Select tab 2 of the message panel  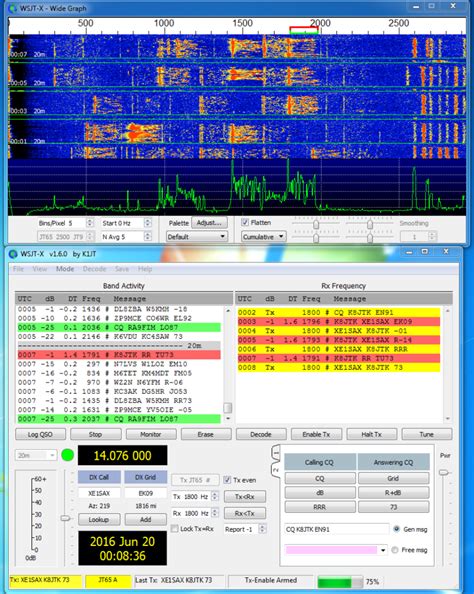(276, 470)
